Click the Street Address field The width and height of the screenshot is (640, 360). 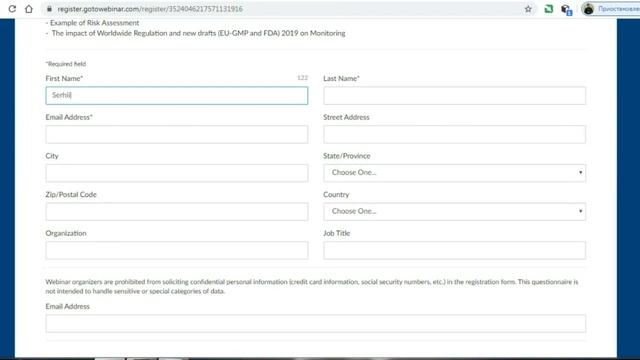[x=454, y=134]
